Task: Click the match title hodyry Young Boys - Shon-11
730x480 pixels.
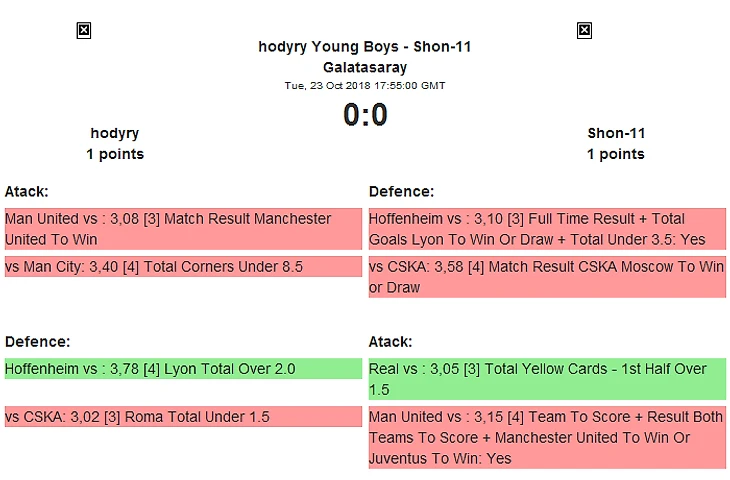Action: [x=365, y=47]
